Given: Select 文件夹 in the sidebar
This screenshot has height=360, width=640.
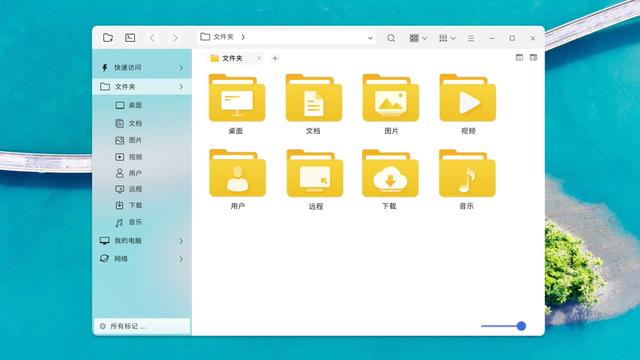Looking at the screenshot, I should [142, 87].
